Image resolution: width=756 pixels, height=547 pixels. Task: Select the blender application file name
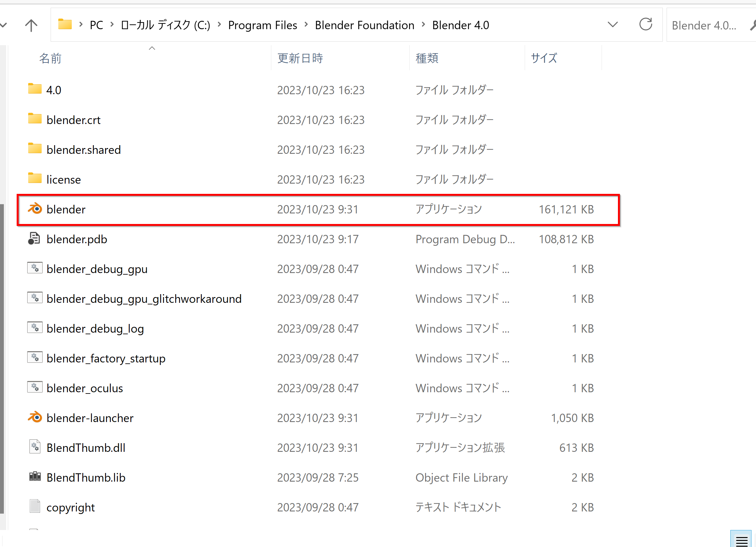pyautogui.click(x=66, y=210)
